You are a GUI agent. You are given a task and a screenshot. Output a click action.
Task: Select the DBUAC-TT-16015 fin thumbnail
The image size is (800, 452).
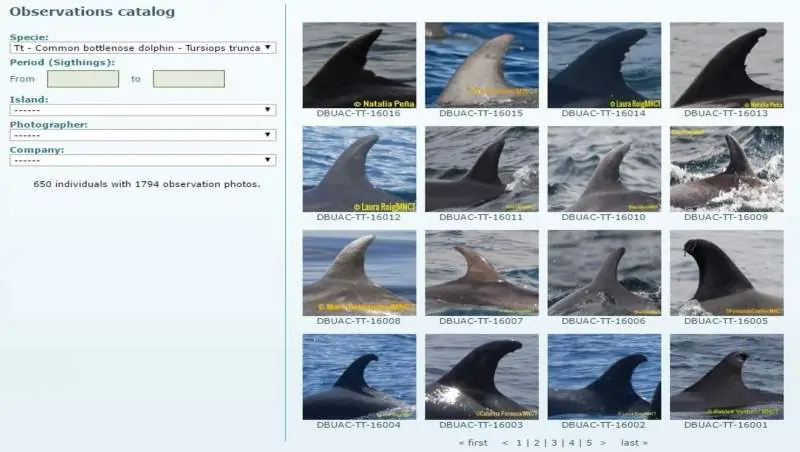481,65
